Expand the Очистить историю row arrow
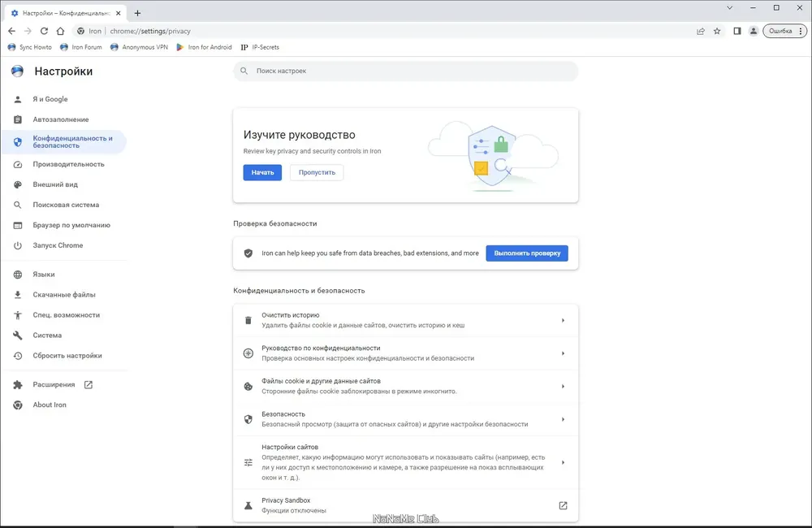The image size is (812, 528). (x=563, y=320)
